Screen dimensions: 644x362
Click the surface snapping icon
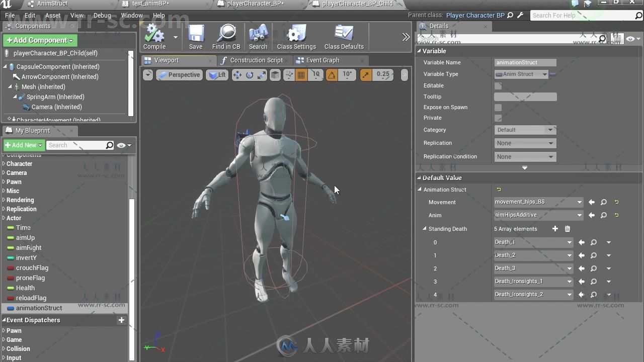pyautogui.click(x=289, y=75)
